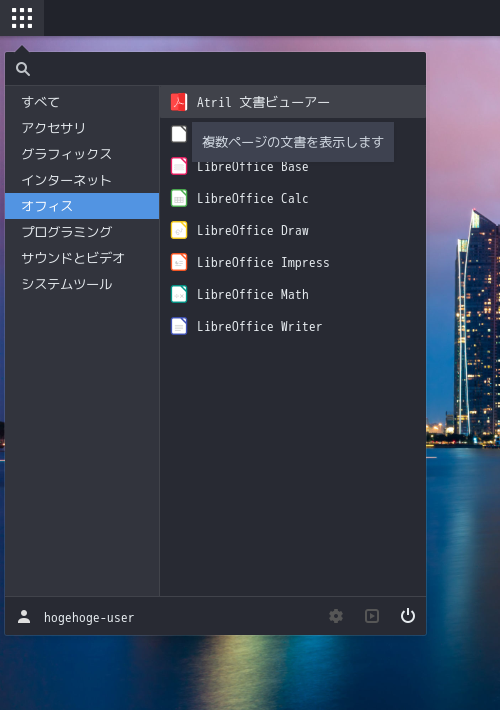
Task: Open system settings gear icon
Action: (336, 616)
